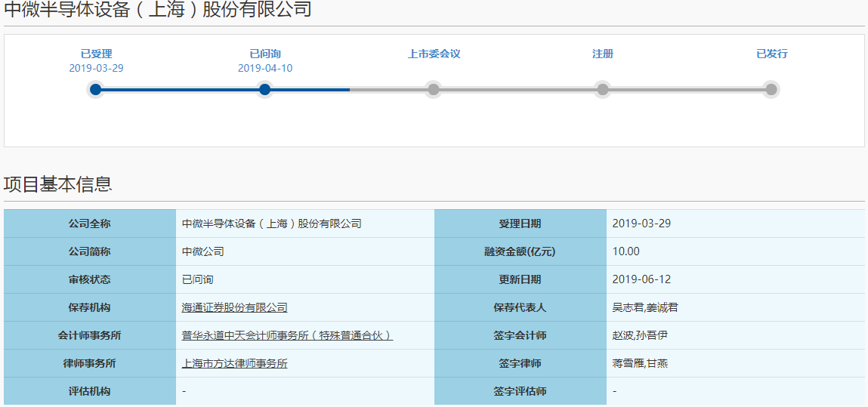868x407 pixels.
Task: Click the 公司简称 header cell
Action: (90, 251)
